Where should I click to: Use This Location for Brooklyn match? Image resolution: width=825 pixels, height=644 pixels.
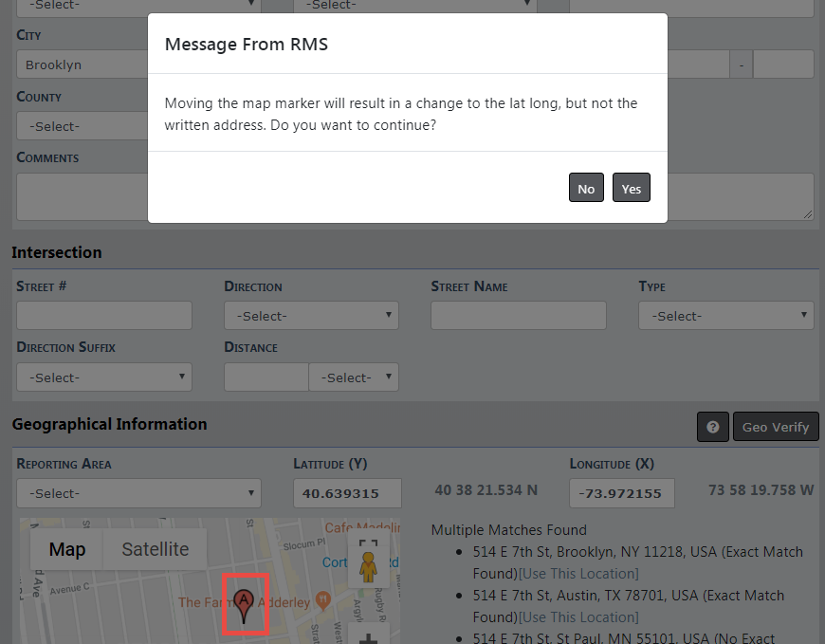coord(578,574)
